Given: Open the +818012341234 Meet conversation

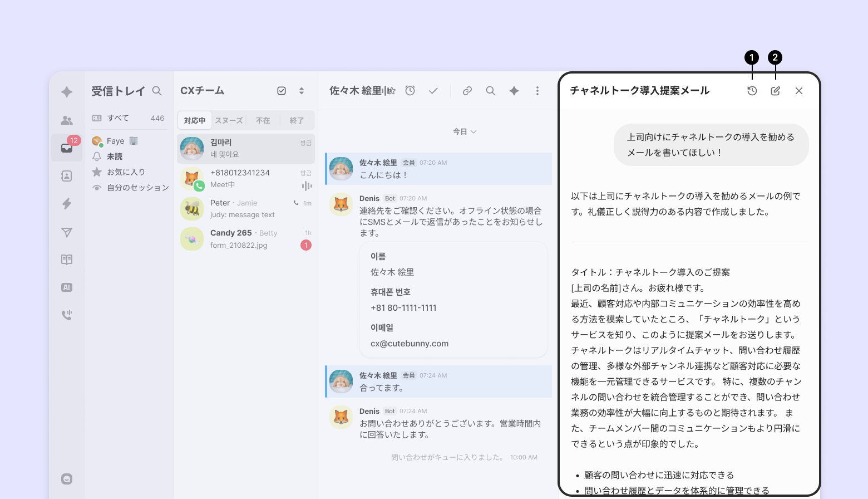Looking at the screenshot, I should [x=246, y=179].
